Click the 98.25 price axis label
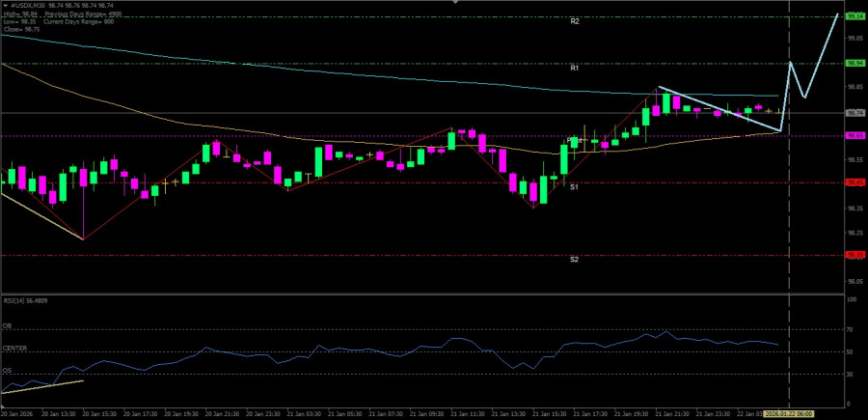 pyautogui.click(x=855, y=233)
